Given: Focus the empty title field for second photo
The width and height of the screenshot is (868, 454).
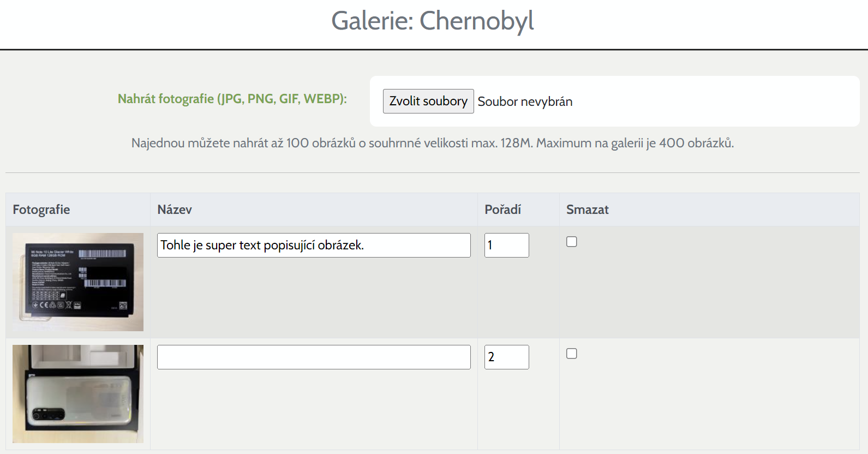Looking at the screenshot, I should (x=314, y=357).
